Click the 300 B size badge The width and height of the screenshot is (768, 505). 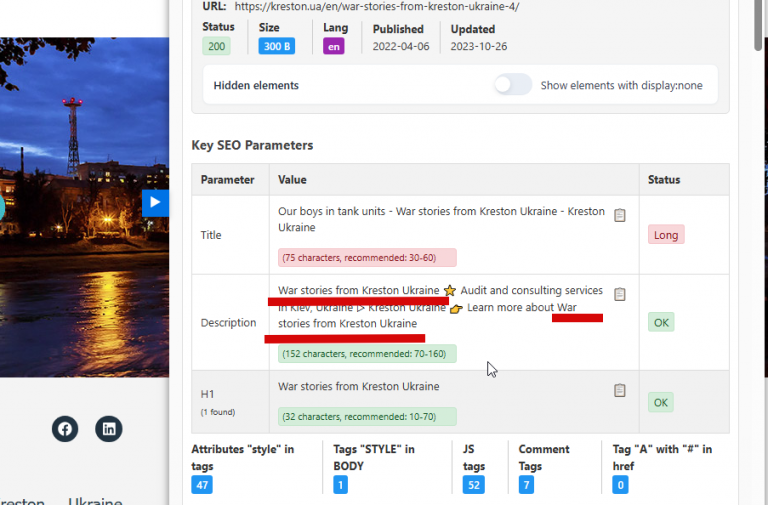(x=277, y=47)
